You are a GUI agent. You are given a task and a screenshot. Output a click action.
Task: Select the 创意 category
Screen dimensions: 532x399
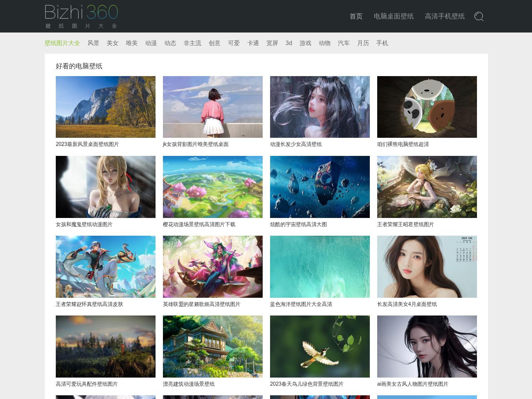click(215, 43)
